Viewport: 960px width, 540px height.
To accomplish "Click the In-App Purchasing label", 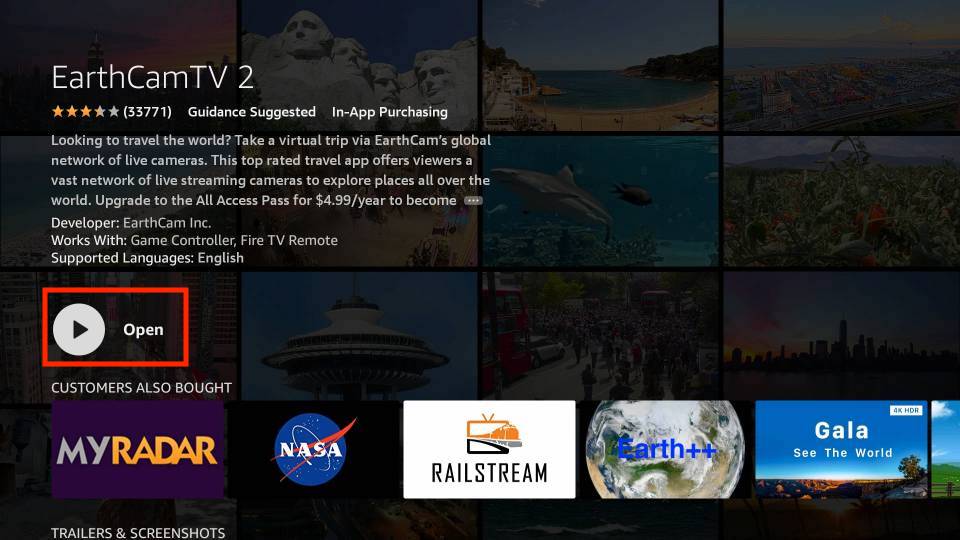I will (x=389, y=112).
